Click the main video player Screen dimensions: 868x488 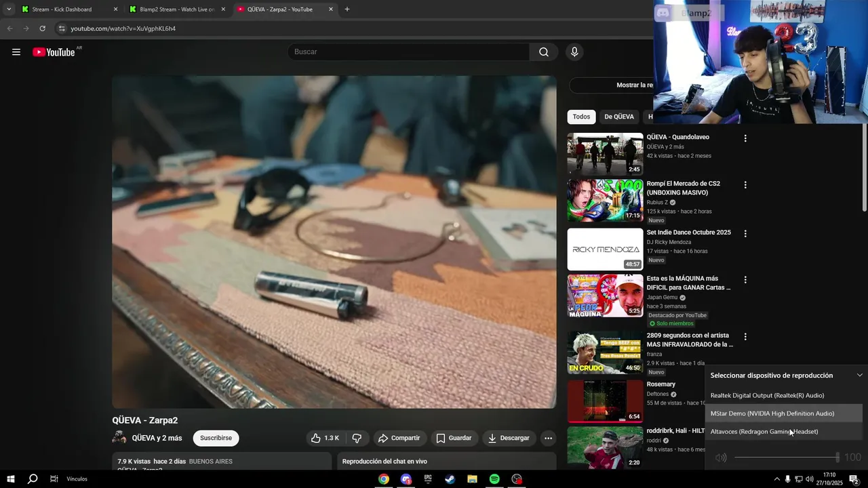click(334, 242)
